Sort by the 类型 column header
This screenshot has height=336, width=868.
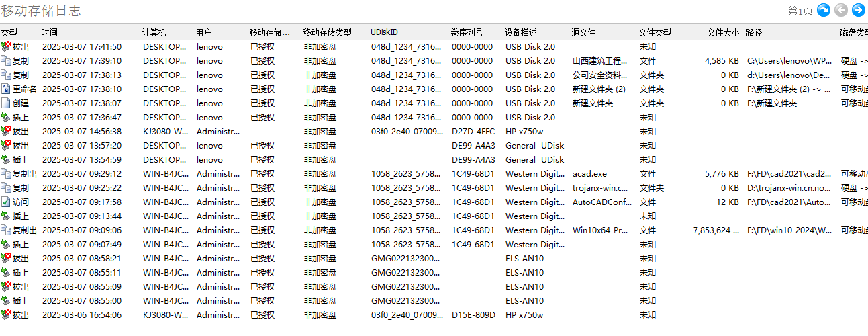pos(9,32)
